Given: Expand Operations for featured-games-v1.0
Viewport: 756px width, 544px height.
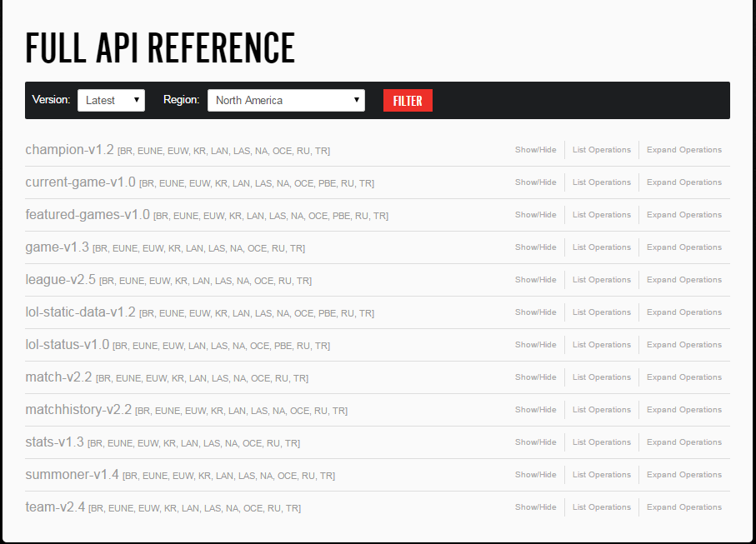Looking at the screenshot, I should click(x=684, y=215).
